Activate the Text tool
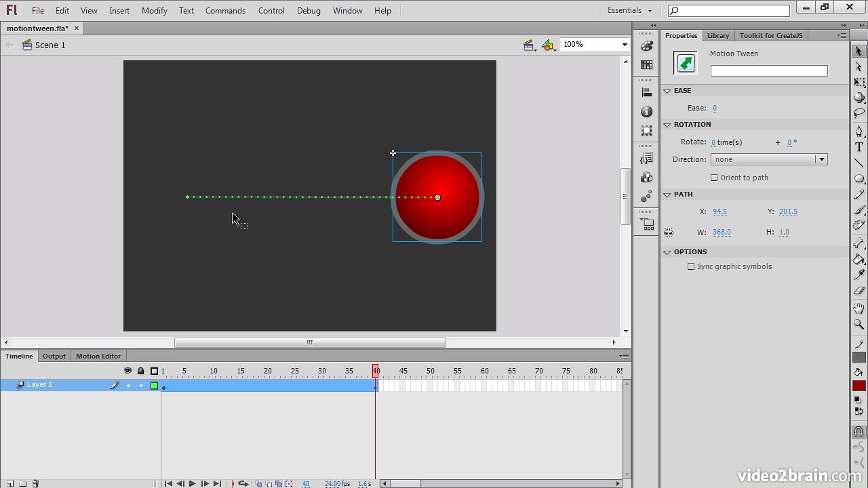This screenshot has width=868, height=488. coord(859,147)
